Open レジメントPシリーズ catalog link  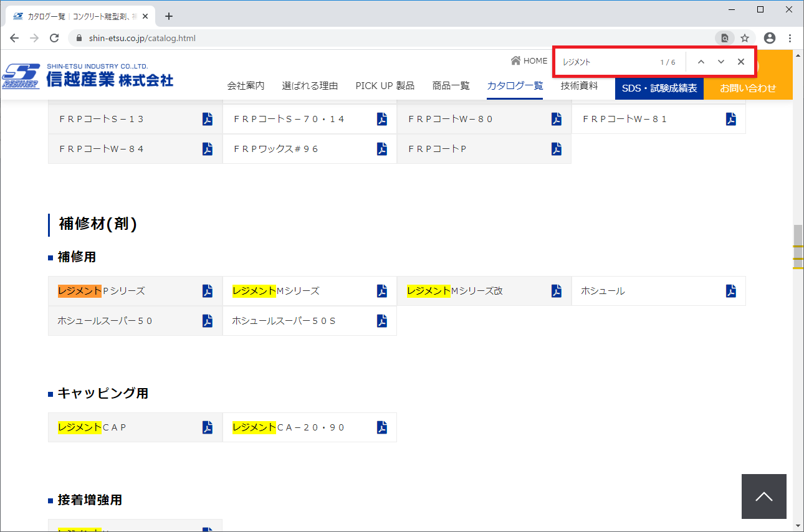(135, 291)
